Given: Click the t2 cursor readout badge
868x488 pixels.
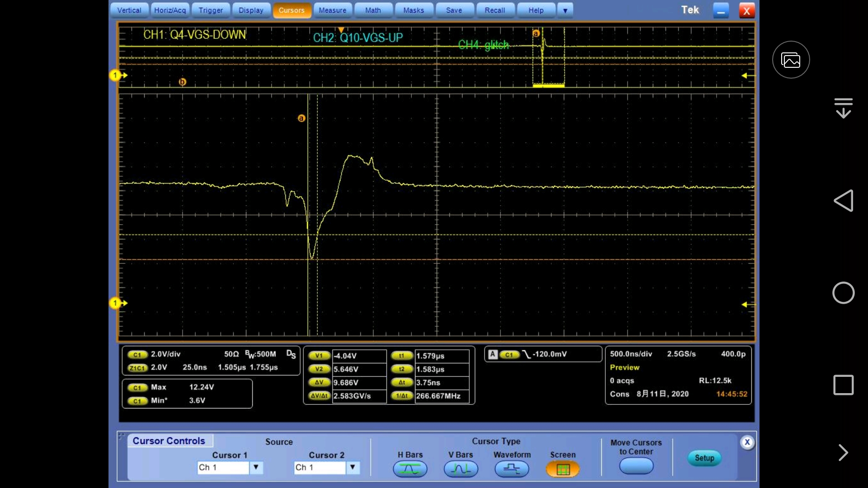Looking at the screenshot, I should [x=402, y=369].
